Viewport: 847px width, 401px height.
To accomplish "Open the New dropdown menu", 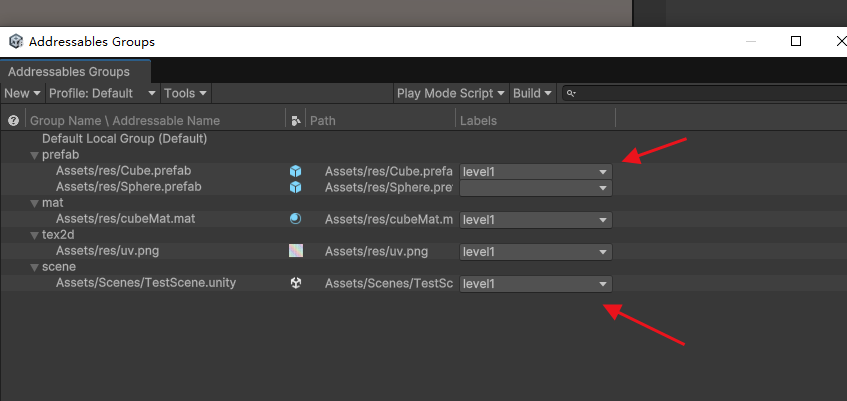I will pyautogui.click(x=22, y=93).
